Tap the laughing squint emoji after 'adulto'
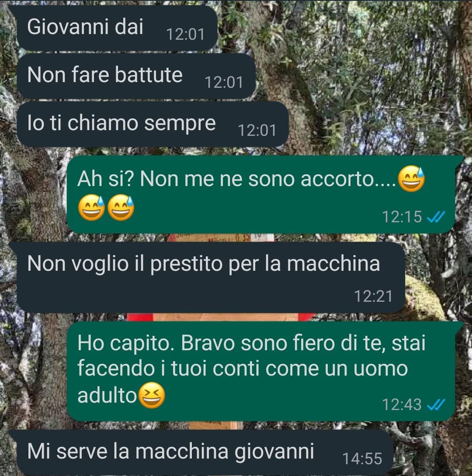472x476 pixels. [x=152, y=395]
